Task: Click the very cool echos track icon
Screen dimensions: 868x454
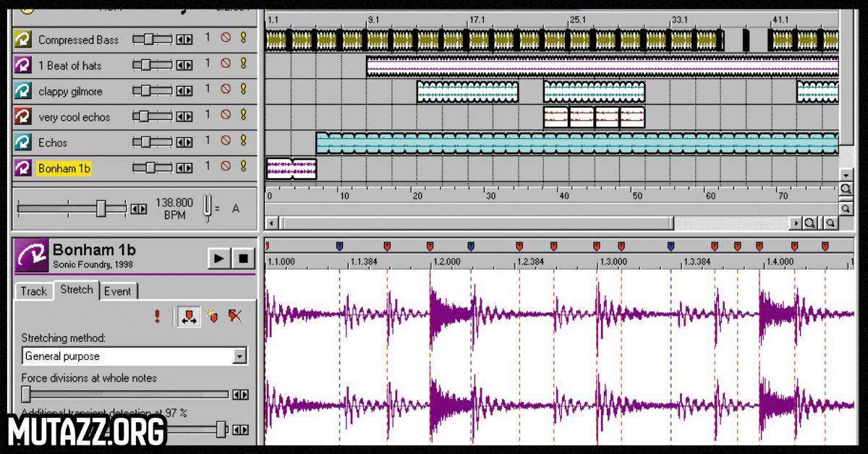Action: tap(22, 116)
